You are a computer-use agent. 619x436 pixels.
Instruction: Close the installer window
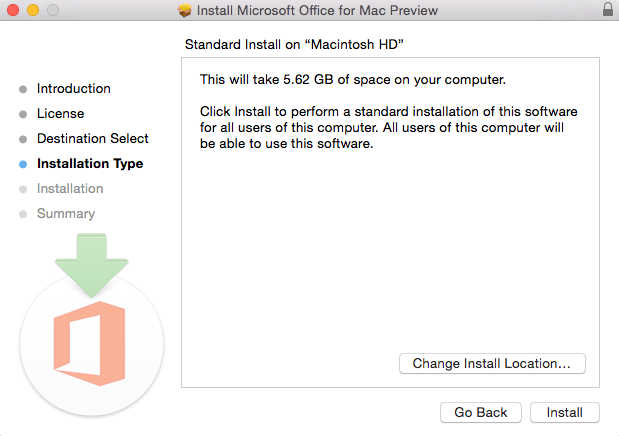tap(12, 11)
